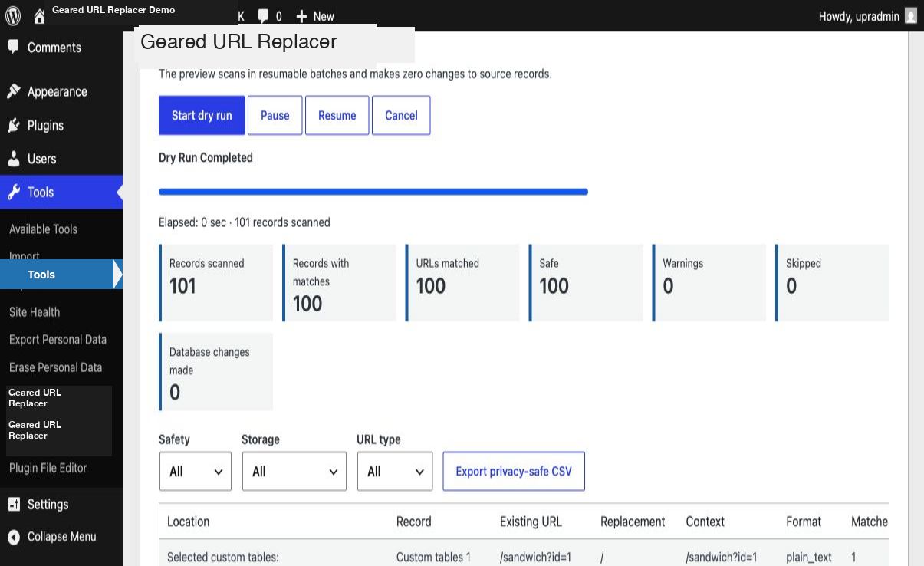Click the Safe 100 card

[586, 282]
